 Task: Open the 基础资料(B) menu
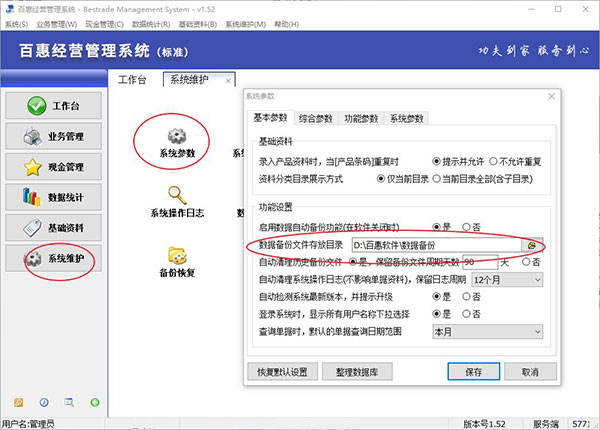pos(198,24)
